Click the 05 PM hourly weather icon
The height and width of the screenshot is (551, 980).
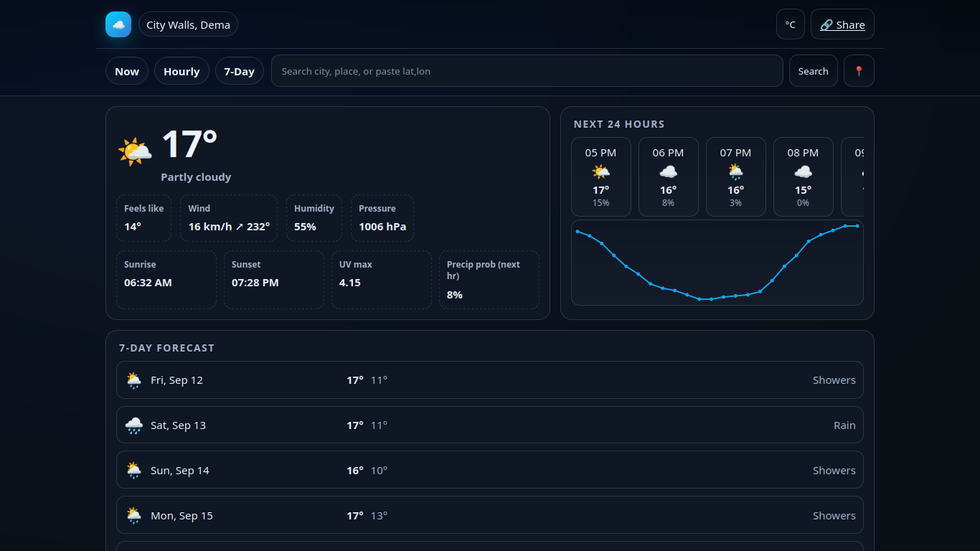click(600, 171)
